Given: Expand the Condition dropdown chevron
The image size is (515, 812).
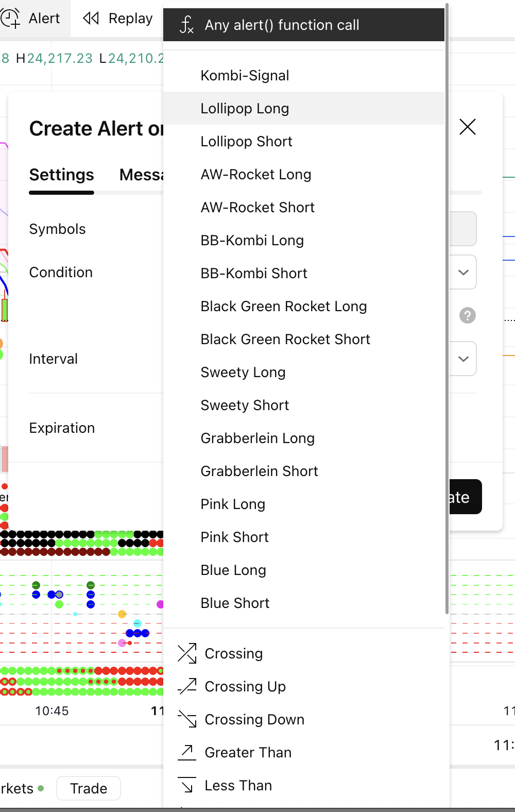Looking at the screenshot, I should [x=463, y=272].
